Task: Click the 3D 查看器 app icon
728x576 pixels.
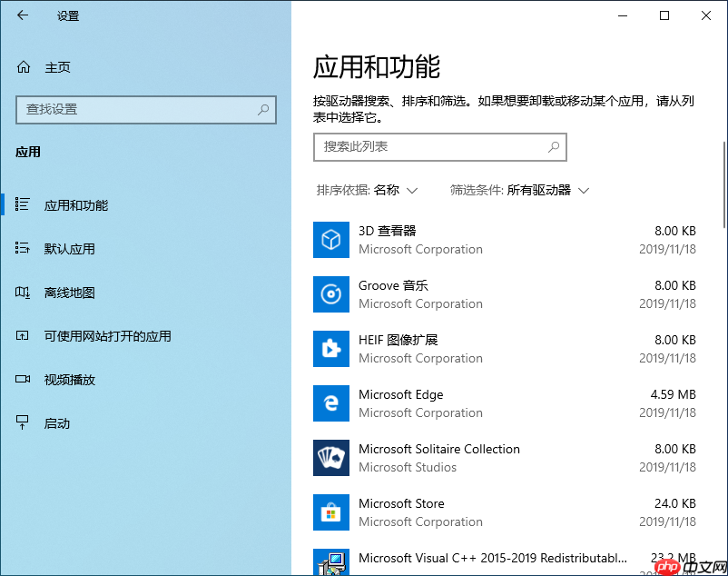Action: (x=331, y=240)
